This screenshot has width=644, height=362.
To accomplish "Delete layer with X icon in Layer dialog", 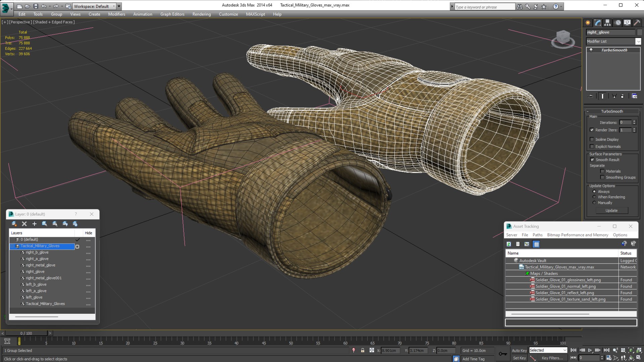I will [24, 224].
